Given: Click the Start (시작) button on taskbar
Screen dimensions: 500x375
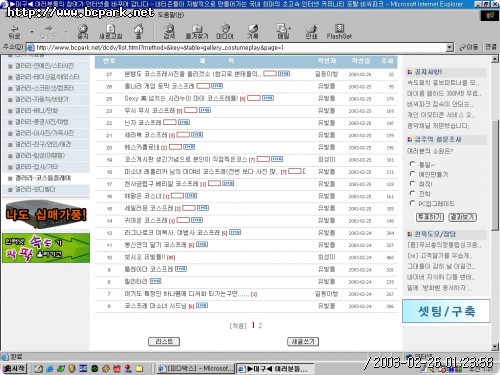Looking at the screenshot, I should click(x=14, y=368).
